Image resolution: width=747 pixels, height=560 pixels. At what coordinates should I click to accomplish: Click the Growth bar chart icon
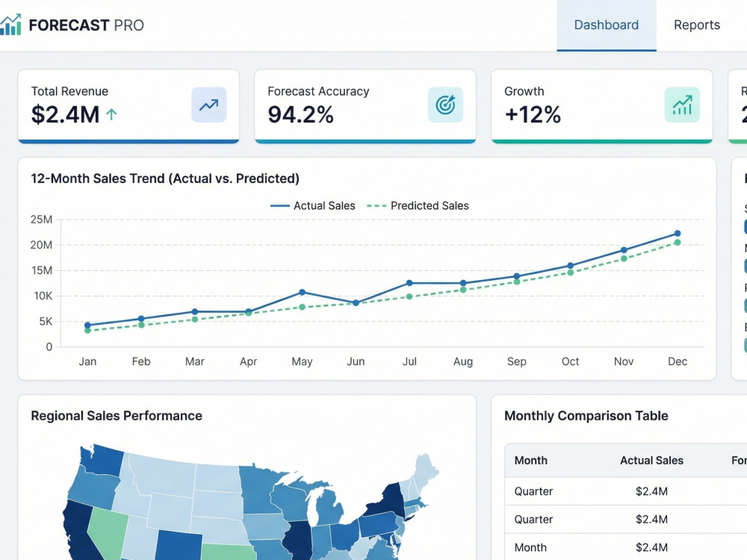coord(682,105)
